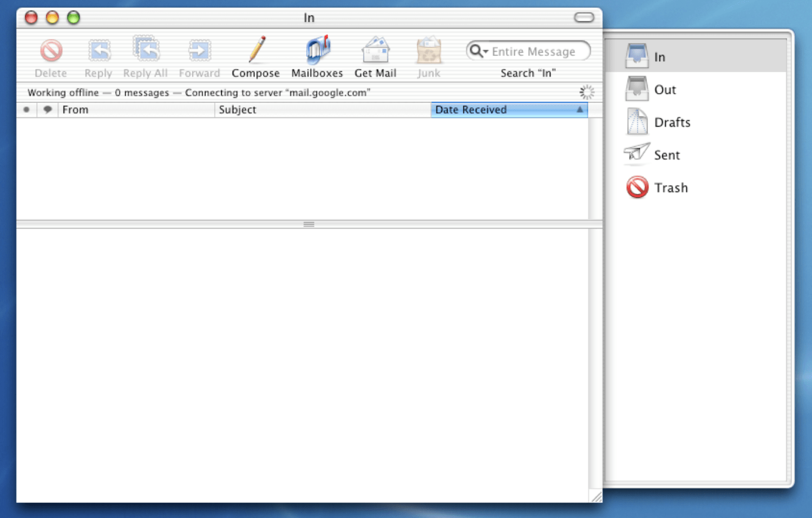This screenshot has width=812, height=518.
Task: Click the Reply All toolbar icon
Action: pos(146,50)
